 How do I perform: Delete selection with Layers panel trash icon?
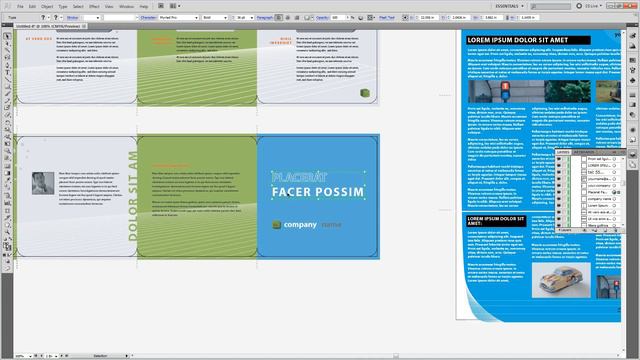coord(616,230)
